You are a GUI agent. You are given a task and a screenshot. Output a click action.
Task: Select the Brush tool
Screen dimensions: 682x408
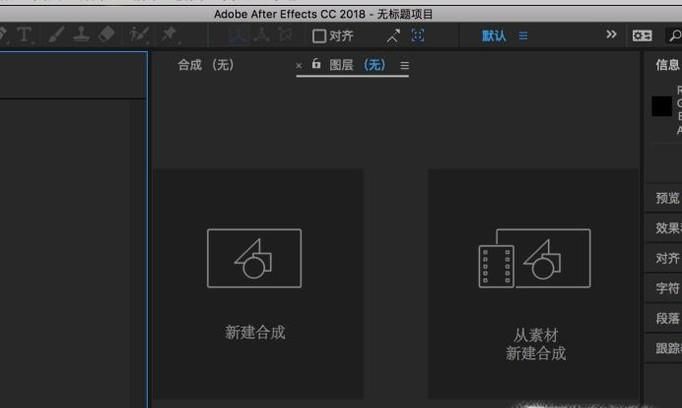(x=56, y=34)
